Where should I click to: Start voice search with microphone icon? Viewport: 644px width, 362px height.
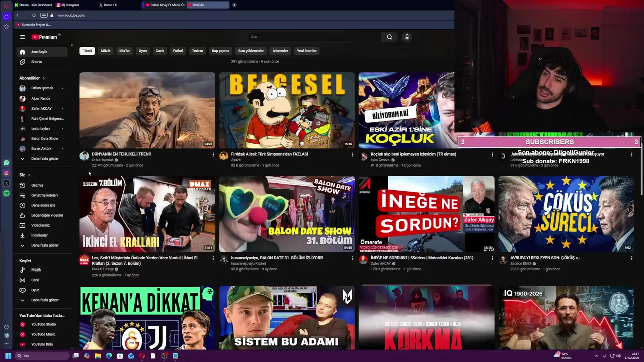point(407,37)
